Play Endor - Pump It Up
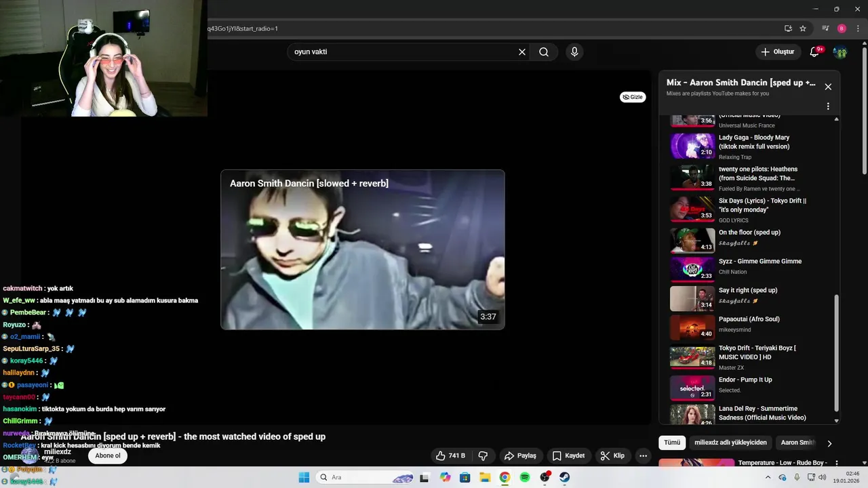Image resolution: width=868 pixels, height=488 pixels. pyautogui.click(x=751, y=388)
